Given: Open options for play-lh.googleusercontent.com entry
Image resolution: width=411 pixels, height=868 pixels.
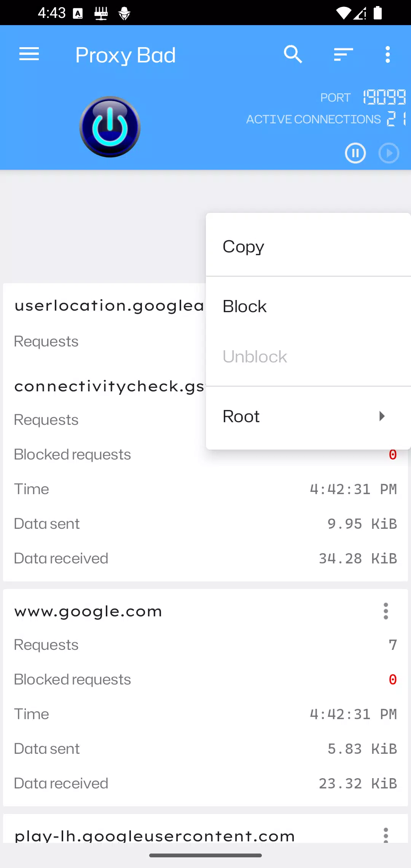Looking at the screenshot, I should [386, 835].
